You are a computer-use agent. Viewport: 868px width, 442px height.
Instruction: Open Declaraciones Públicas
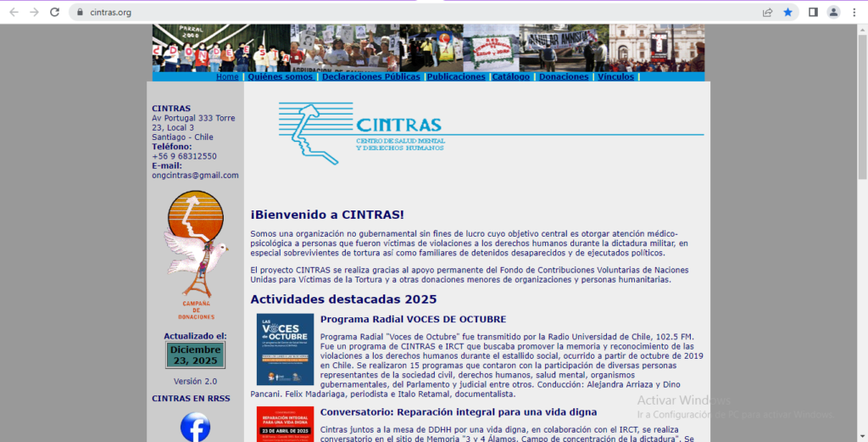click(371, 77)
